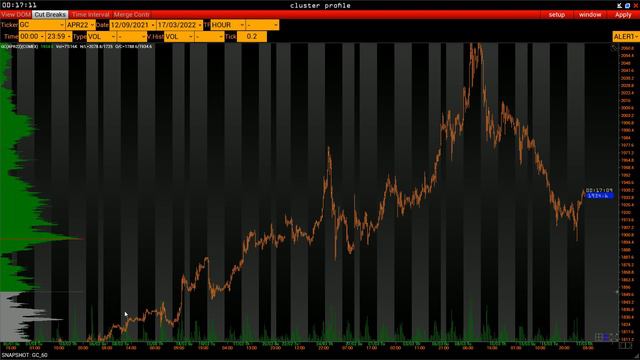This screenshot has height=360, width=640.
Task: Click the Tick field showing 0.2
Action: pos(251,36)
